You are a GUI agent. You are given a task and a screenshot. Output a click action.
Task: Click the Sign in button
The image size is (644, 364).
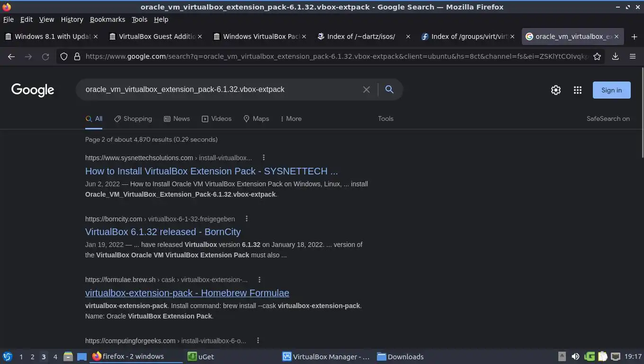point(611,90)
